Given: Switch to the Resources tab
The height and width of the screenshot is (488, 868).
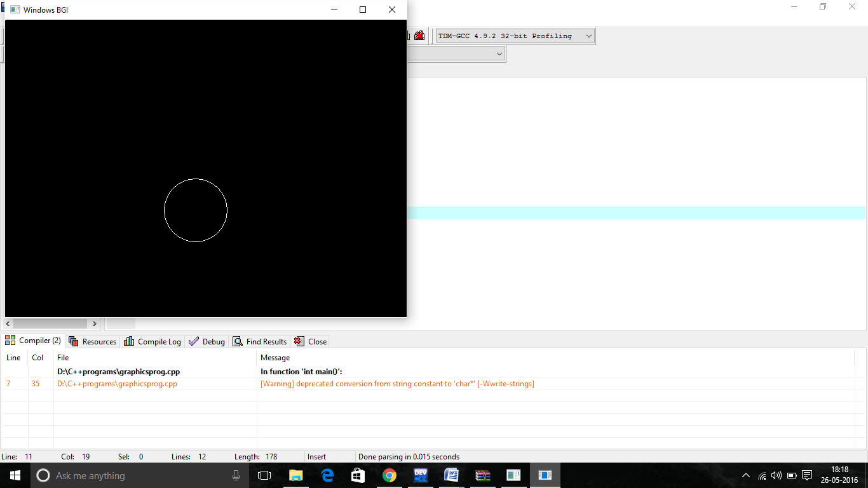Looking at the screenshot, I should click(93, 341).
